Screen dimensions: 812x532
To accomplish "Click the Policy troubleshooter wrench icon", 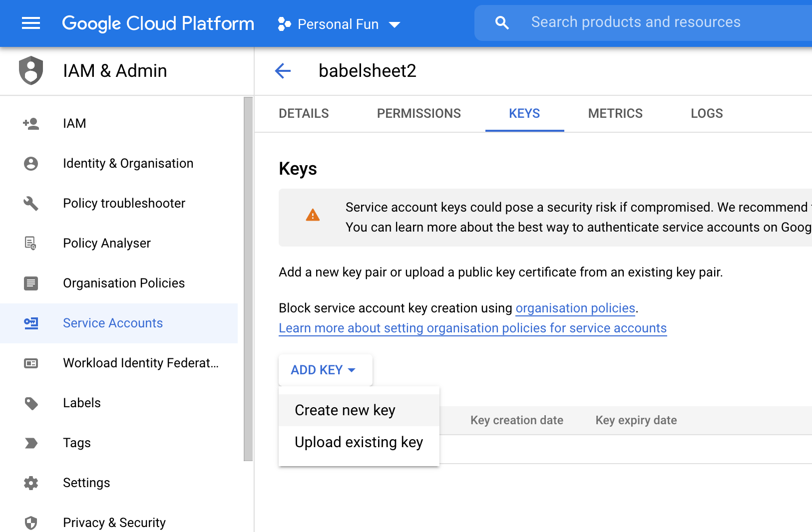I will tap(31, 203).
